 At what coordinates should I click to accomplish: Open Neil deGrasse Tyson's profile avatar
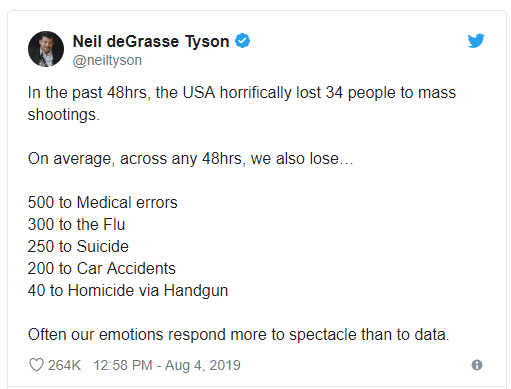[46, 49]
